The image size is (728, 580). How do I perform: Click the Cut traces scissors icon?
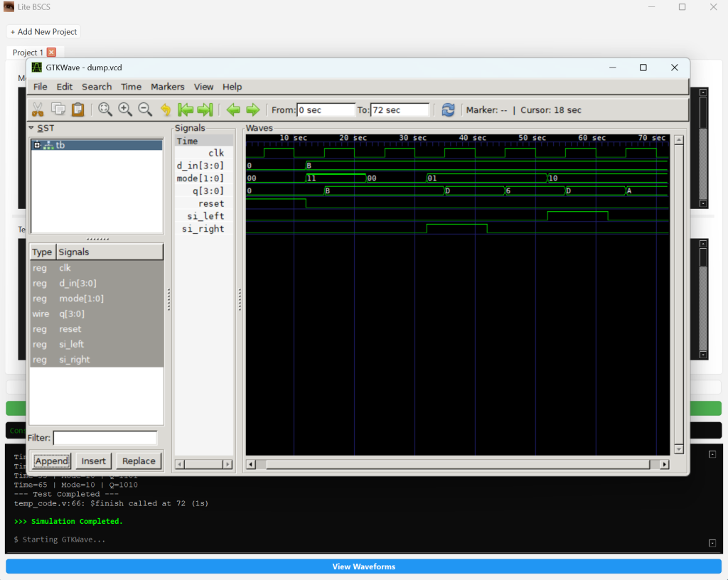[x=38, y=109]
